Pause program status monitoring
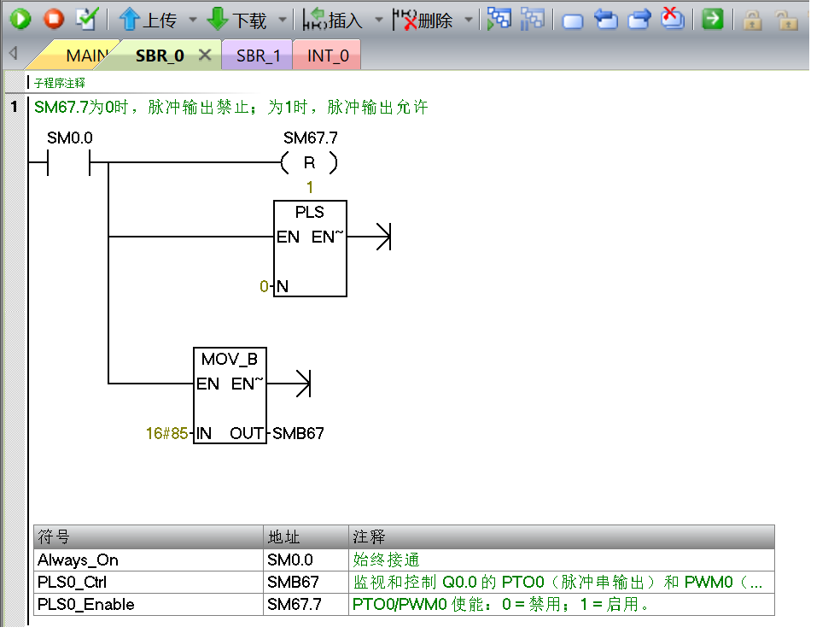The height and width of the screenshot is (633, 840). [x=534, y=19]
